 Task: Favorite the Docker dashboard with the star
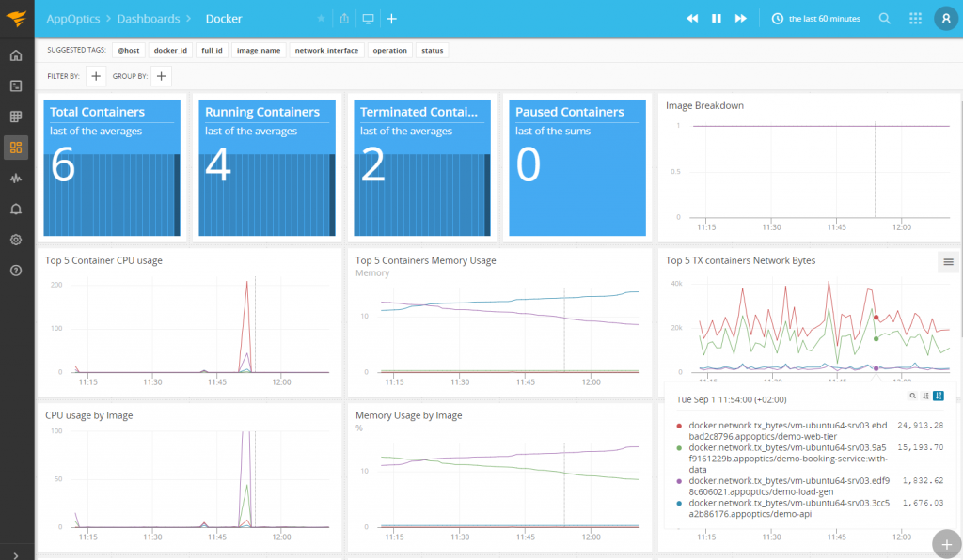point(321,19)
